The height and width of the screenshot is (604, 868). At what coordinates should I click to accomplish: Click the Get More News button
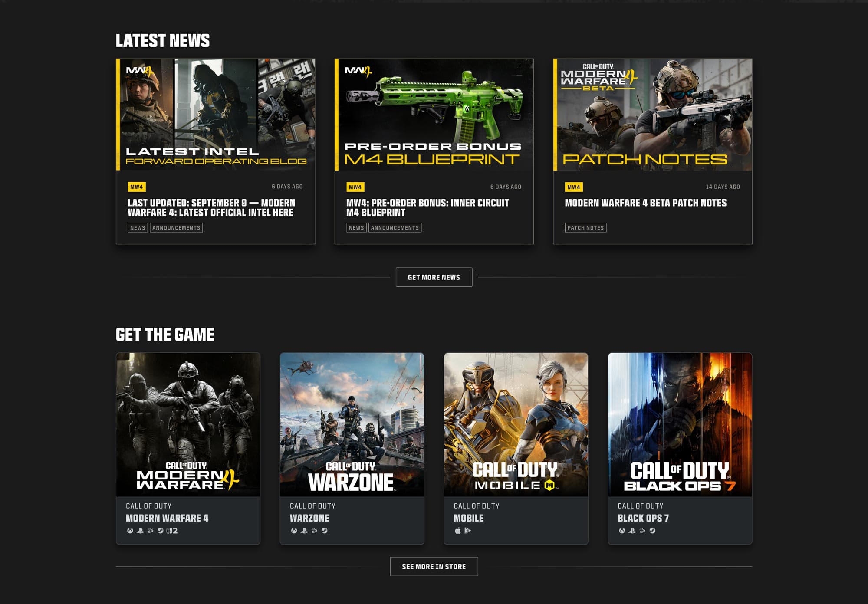click(434, 277)
